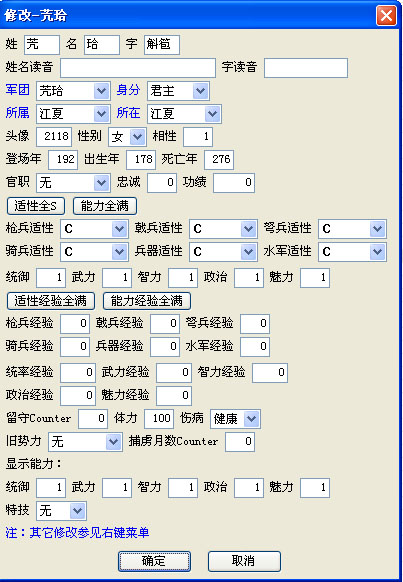Click the 枪兵经验 input field

(x=75, y=324)
